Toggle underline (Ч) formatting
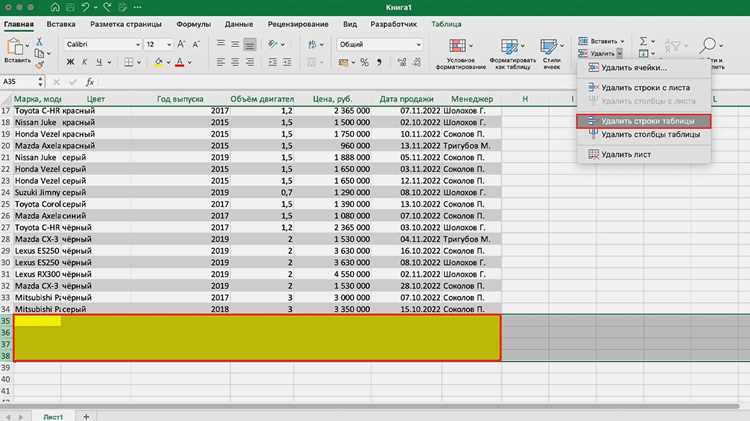This screenshot has width=750, height=421. point(99,62)
